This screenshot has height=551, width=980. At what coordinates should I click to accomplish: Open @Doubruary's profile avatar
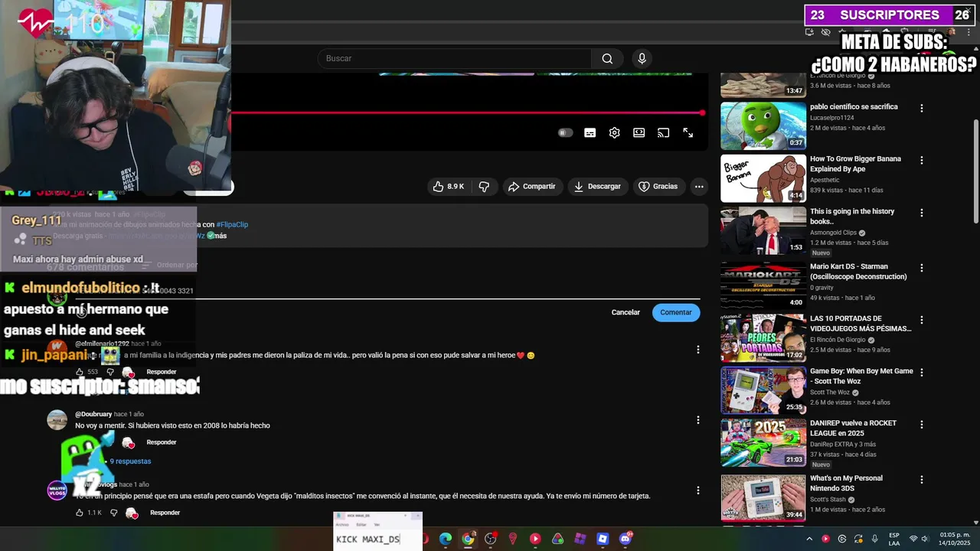tap(57, 420)
